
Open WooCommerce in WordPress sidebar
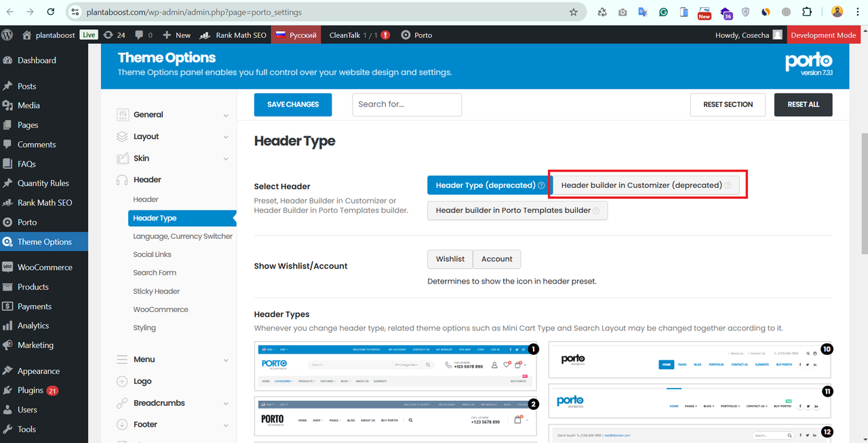44,267
